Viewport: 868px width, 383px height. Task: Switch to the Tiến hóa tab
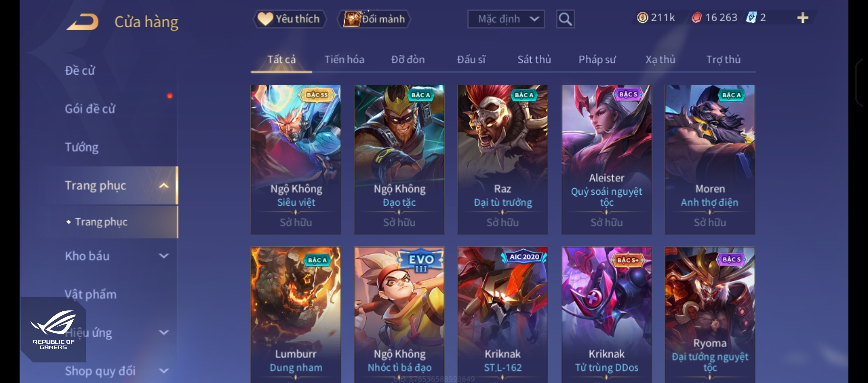344,60
